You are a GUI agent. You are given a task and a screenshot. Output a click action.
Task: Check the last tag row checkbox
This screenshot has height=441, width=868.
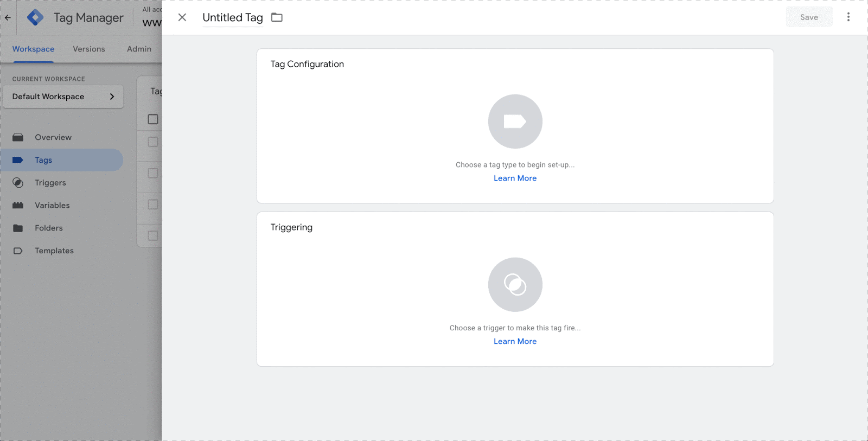pyautogui.click(x=153, y=236)
